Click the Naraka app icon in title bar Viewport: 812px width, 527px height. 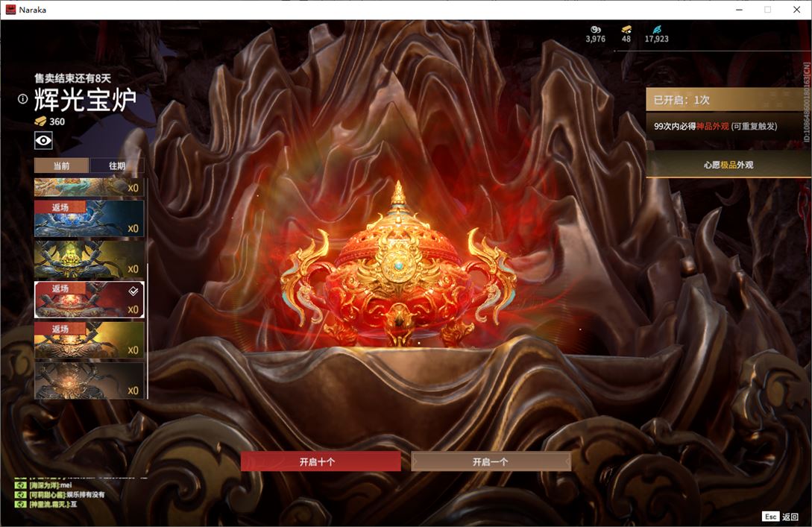pos(10,10)
